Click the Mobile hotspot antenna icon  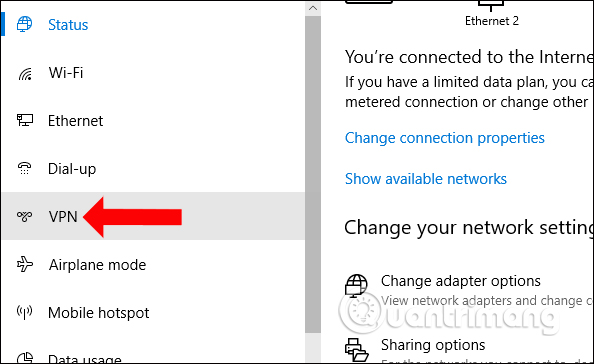click(x=25, y=312)
